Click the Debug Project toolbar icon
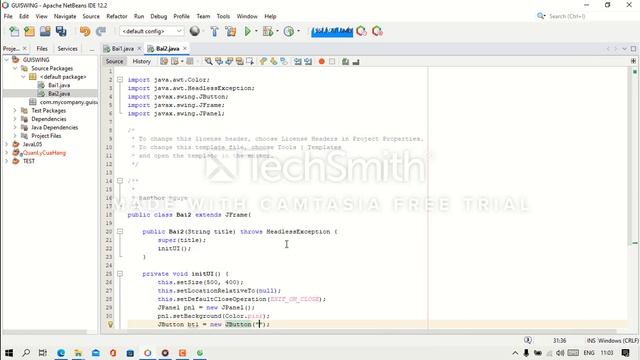 [268, 31]
